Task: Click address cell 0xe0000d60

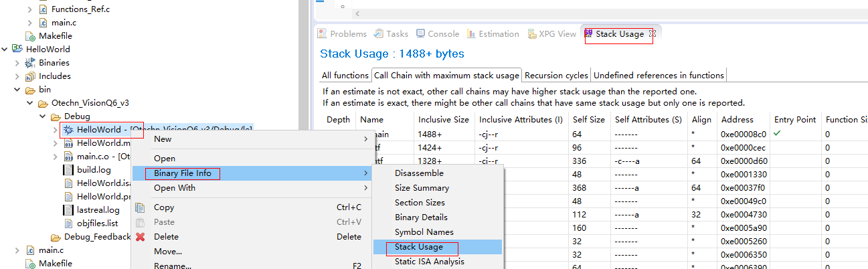Action: 743,161
